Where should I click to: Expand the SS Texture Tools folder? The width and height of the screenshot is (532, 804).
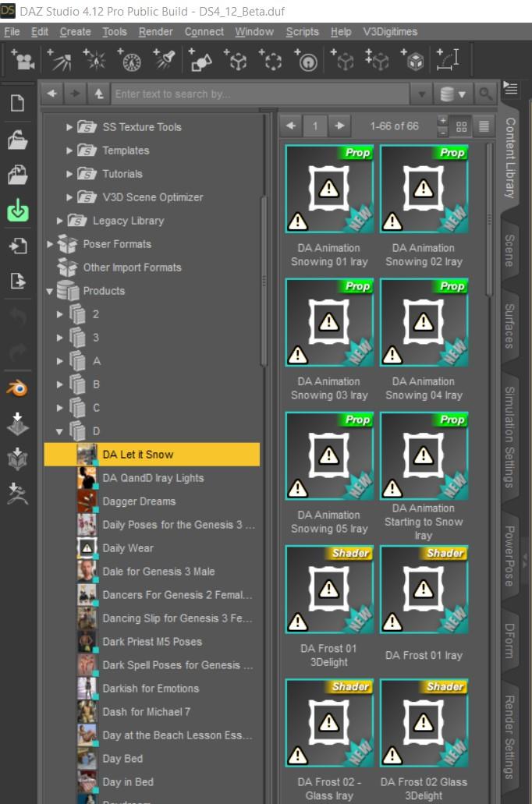tap(69, 126)
